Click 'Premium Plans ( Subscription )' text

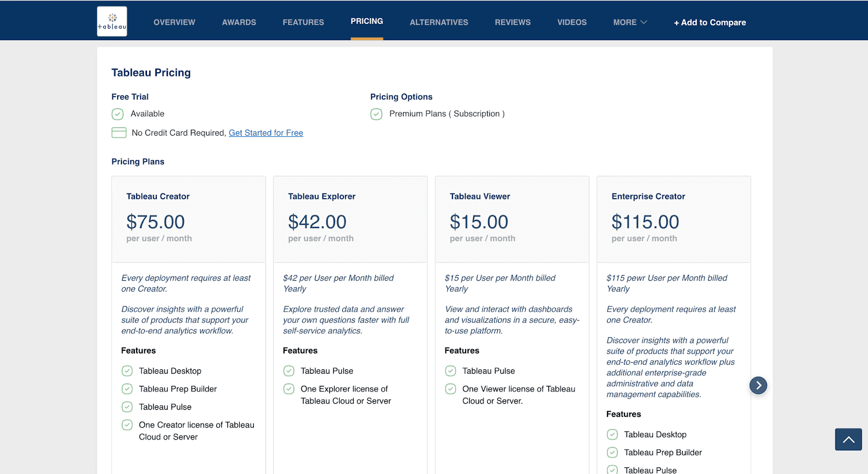[447, 113]
